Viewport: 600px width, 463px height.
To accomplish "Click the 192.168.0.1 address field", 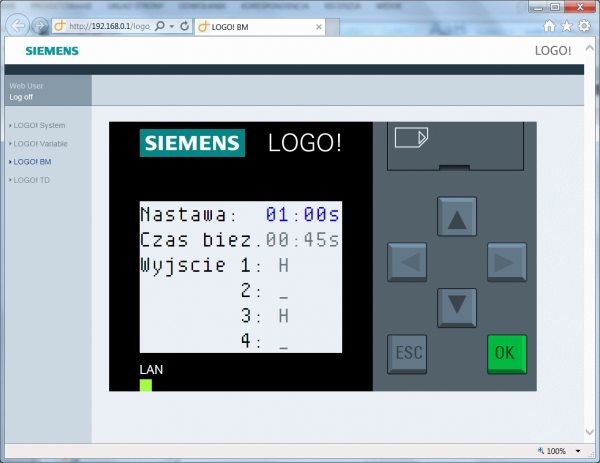I will pyautogui.click(x=109, y=26).
